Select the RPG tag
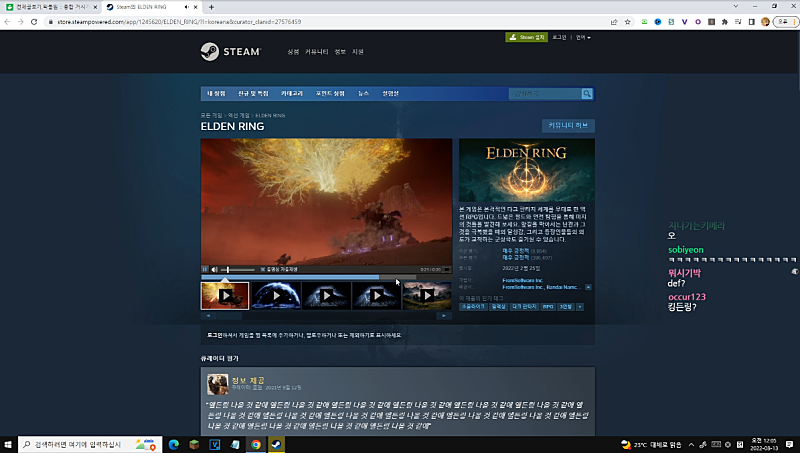Screen dimensions: 800x453 547,307
